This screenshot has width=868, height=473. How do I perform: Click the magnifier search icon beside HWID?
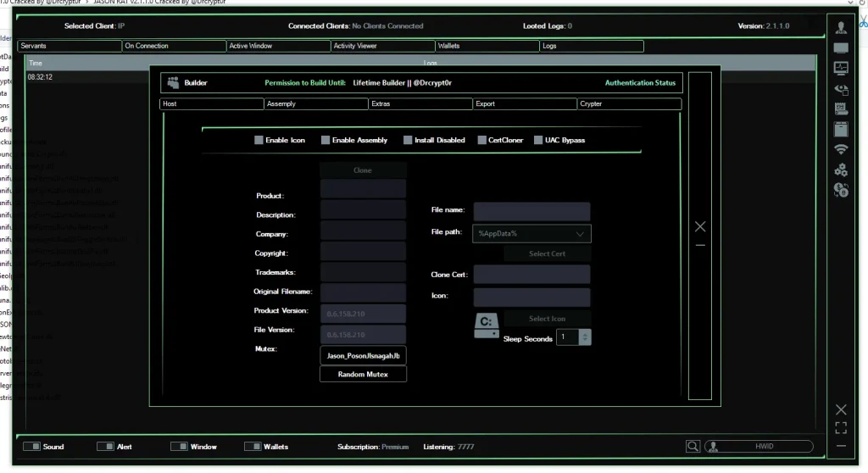[693, 447]
